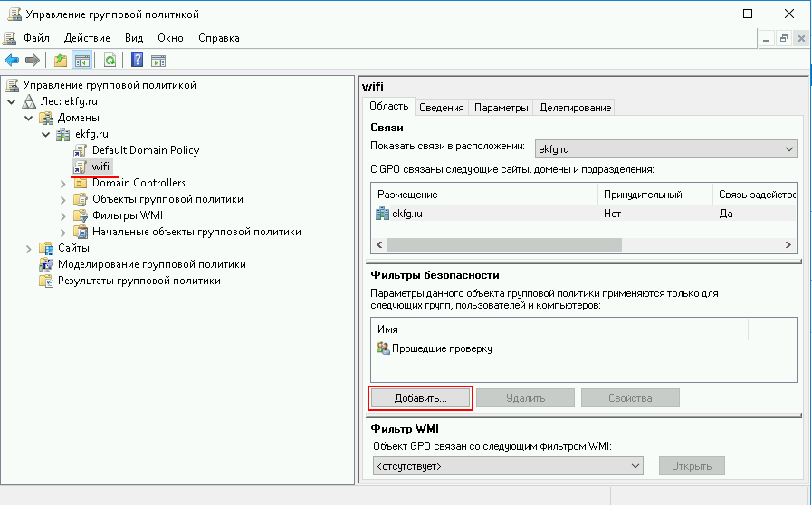Click the green Refresh toolbar icon

tap(110, 61)
